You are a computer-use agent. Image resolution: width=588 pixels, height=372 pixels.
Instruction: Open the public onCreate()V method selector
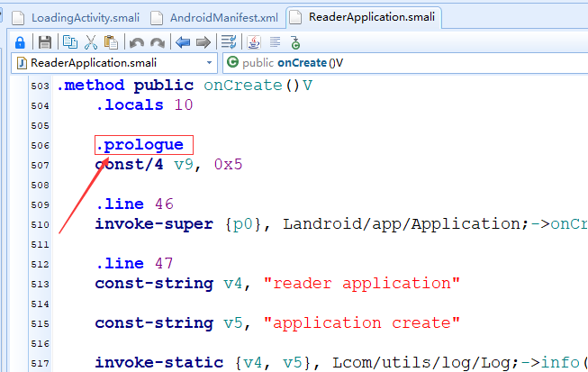(405, 63)
